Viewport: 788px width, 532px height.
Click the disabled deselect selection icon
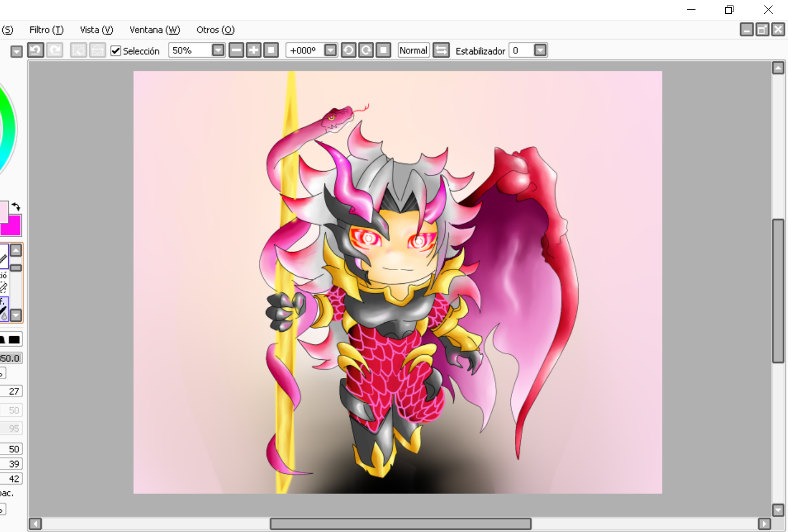(79, 50)
